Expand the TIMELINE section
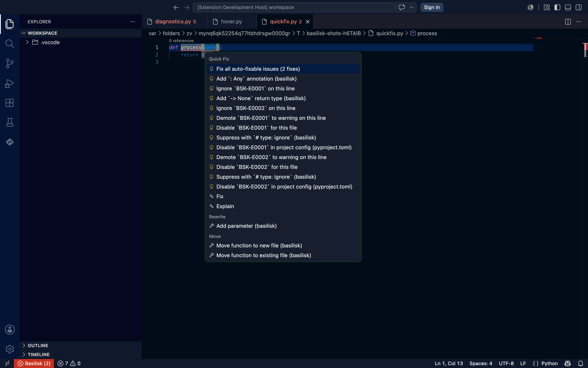This screenshot has width=588, height=368. coord(81,354)
